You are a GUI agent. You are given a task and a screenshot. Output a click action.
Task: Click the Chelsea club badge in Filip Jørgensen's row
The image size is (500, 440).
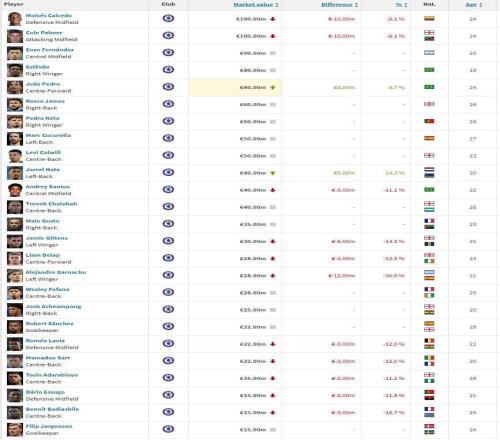[168, 429]
